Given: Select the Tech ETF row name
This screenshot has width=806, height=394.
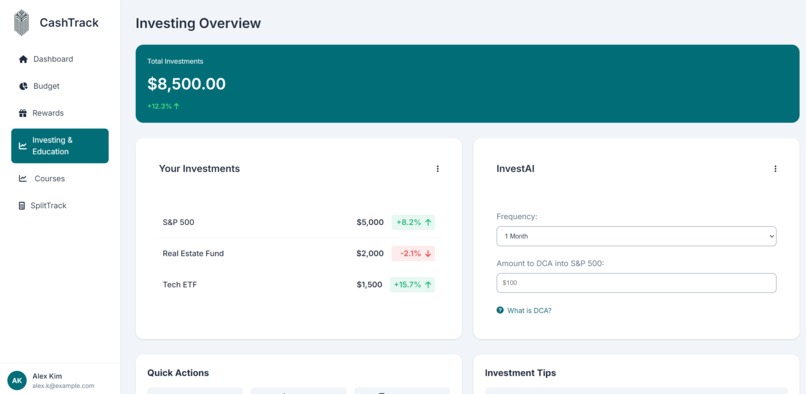Looking at the screenshot, I should pos(180,284).
